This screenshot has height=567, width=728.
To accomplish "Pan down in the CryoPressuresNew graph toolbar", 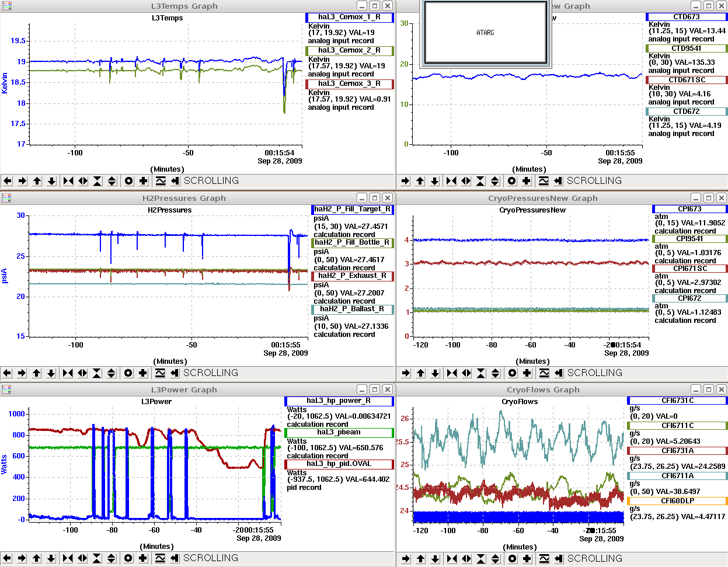I will (x=435, y=373).
